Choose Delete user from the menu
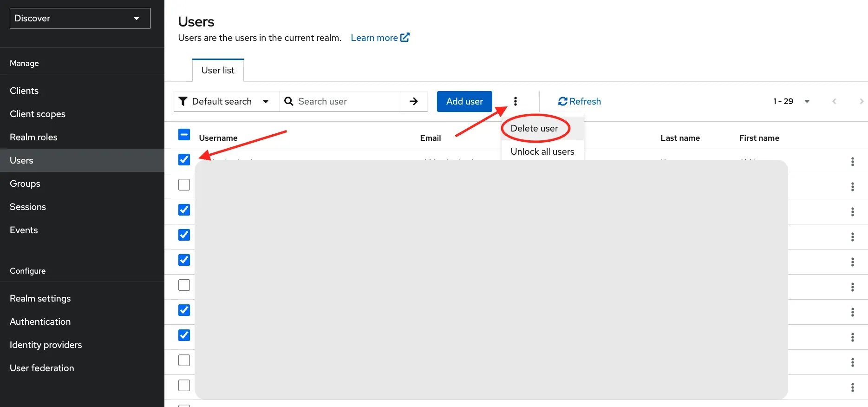Image resolution: width=868 pixels, height=407 pixels. pyautogui.click(x=534, y=128)
